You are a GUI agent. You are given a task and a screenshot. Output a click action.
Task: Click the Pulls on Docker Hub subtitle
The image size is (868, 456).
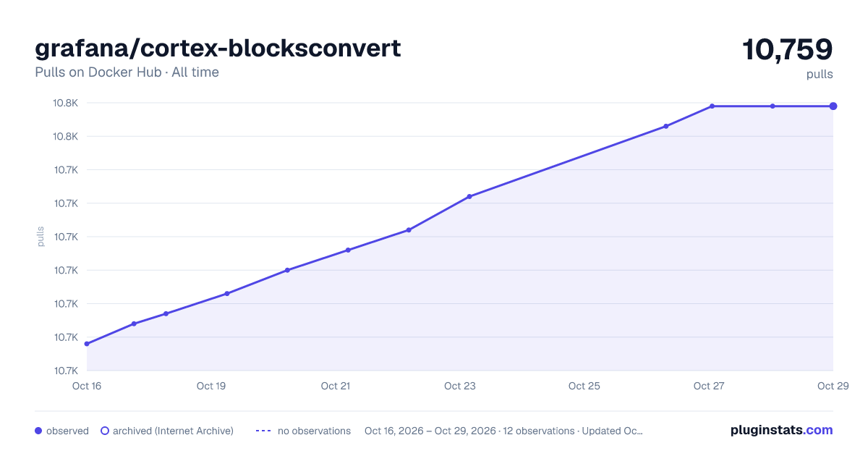click(127, 72)
